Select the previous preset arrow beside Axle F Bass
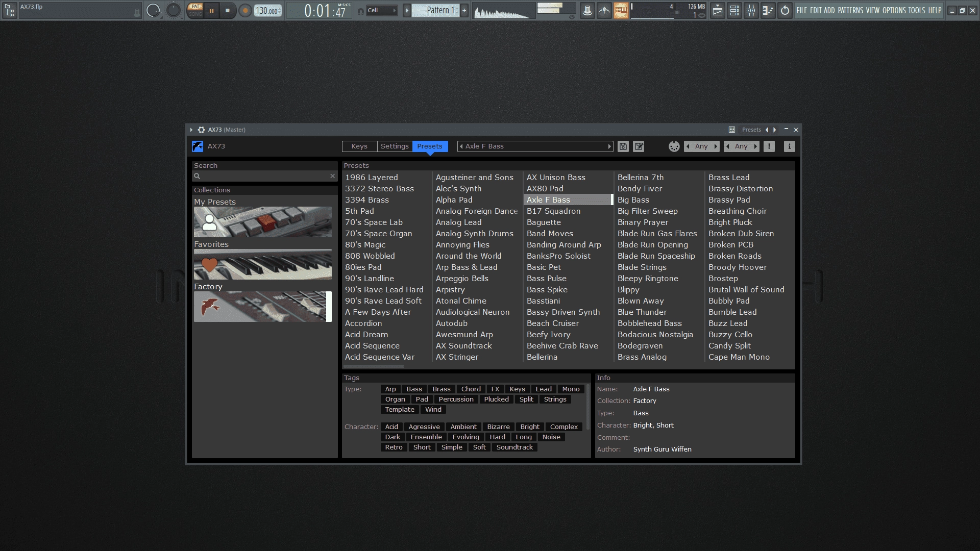 [x=461, y=146]
